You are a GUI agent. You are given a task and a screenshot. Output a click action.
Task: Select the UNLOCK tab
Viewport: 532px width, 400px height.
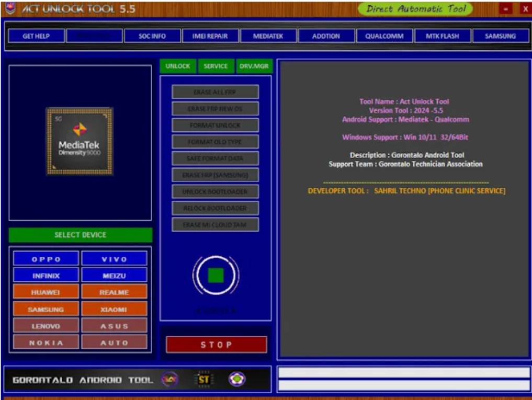[x=178, y=66]
